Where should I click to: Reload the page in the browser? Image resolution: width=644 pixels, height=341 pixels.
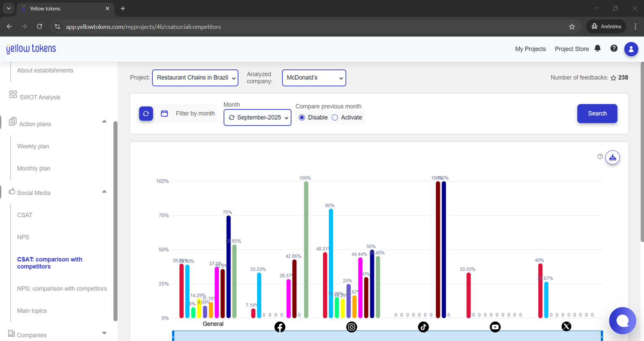[x=39, y=26]
